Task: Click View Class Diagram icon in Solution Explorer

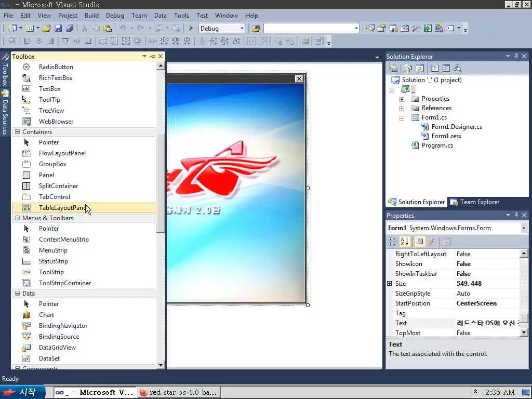Action: (457, 68)
